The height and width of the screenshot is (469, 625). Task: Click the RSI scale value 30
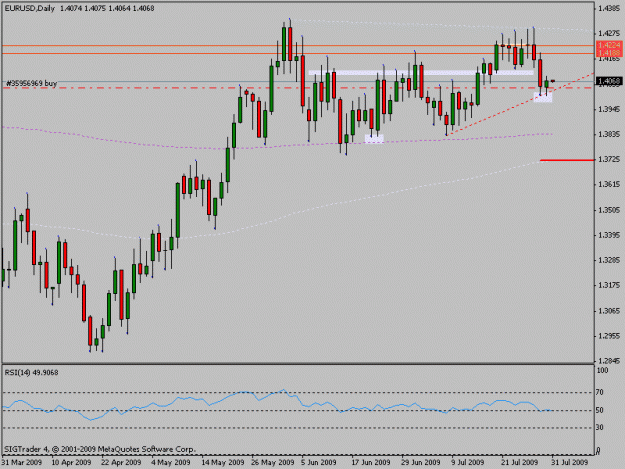pos(600,428)
